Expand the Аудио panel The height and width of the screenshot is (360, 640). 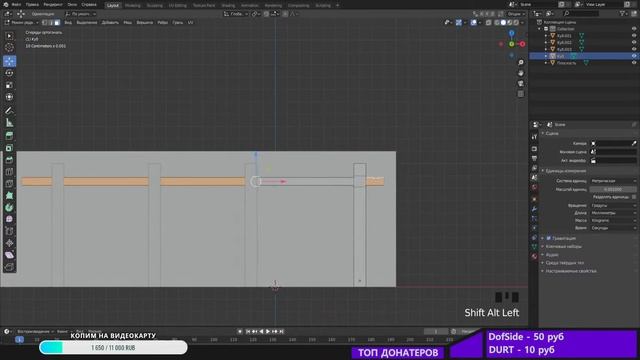click(552, 255)
